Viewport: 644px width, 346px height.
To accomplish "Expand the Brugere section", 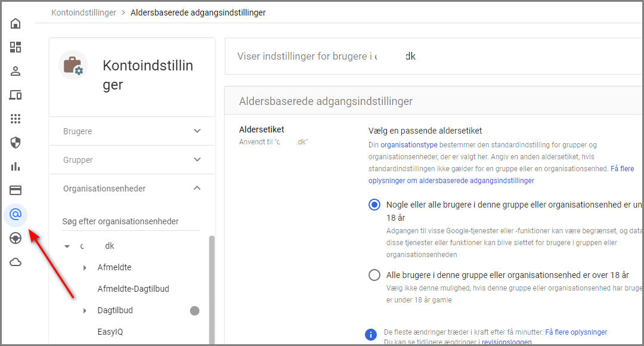I will click(132, 131).
